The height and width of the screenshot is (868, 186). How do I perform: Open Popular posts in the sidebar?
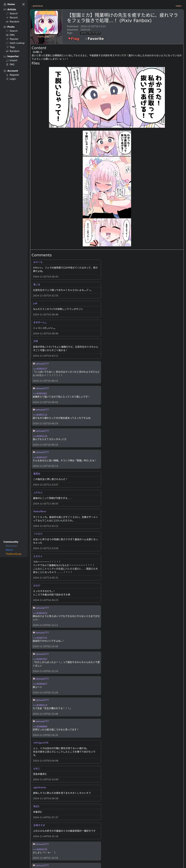tap(14, 39)
